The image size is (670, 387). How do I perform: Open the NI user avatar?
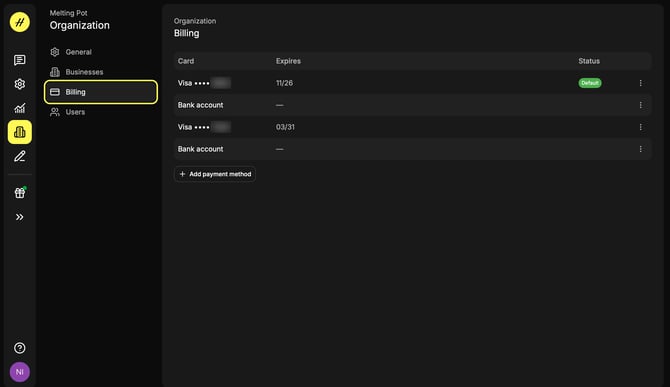click(20, 372)
